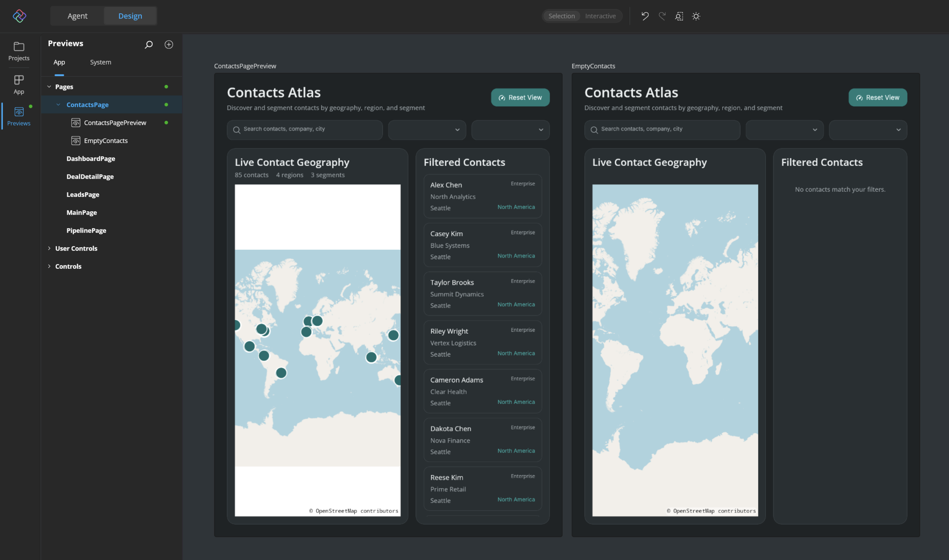Select PipelinePage in the tree
The image size is (949, 560).
[x=86, y=231]
